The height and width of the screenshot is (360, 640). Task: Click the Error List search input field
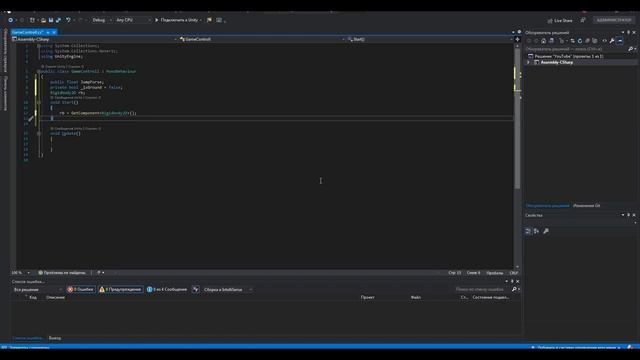click(x=483, y=289)
